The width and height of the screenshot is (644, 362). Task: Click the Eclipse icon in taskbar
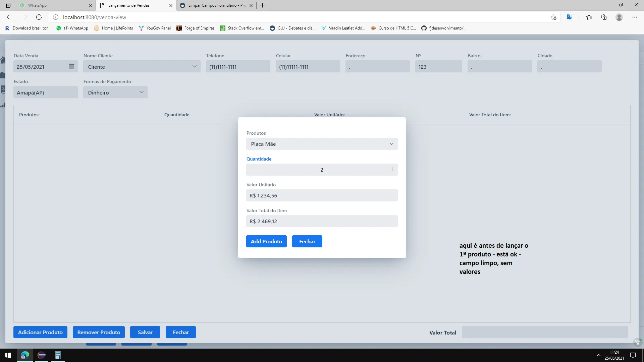click(x=42, y=355)
